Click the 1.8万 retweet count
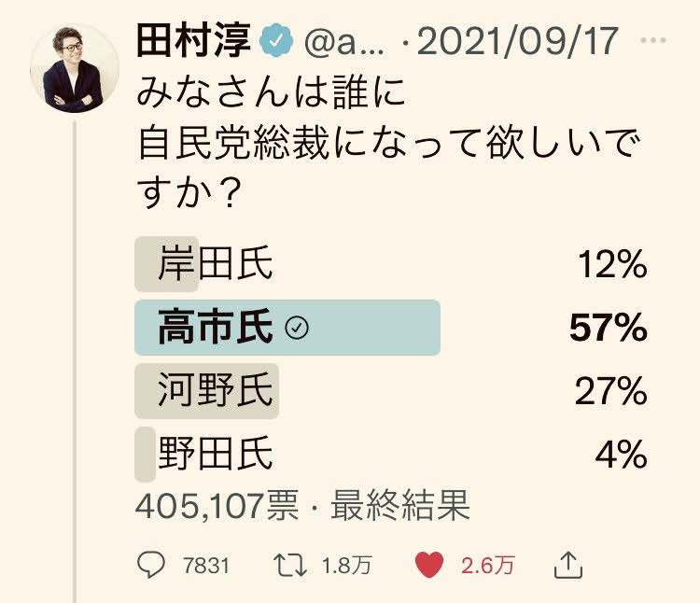 click(341, 565)
